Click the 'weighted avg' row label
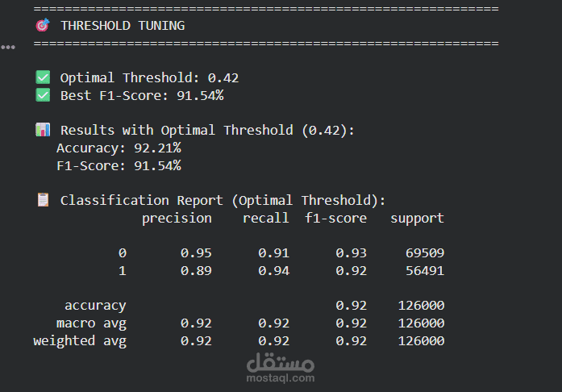This screenshot has height=392, width=562. [x=80, y=341]
